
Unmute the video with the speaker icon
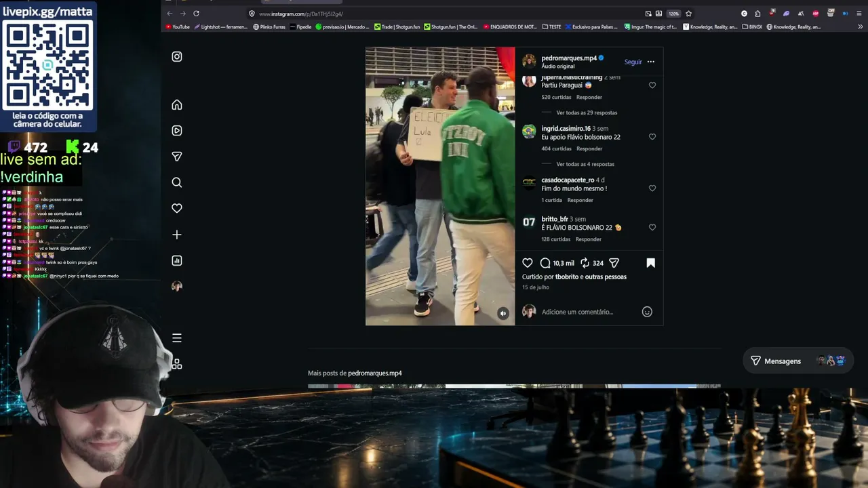[503, 313]
